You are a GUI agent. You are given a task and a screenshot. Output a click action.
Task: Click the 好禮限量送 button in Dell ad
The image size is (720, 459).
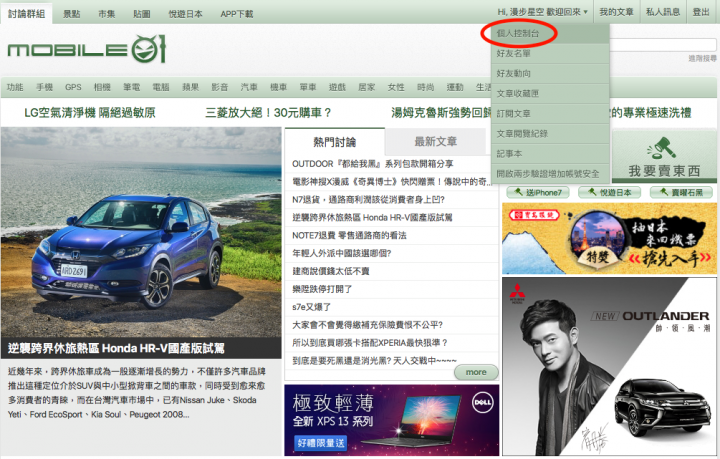coord(321,443)
